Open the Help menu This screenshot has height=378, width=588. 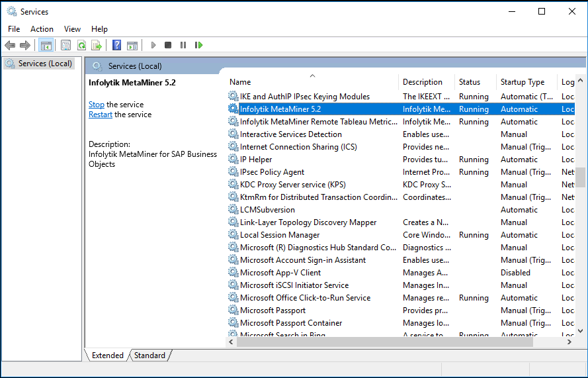(x=99, y=29)
